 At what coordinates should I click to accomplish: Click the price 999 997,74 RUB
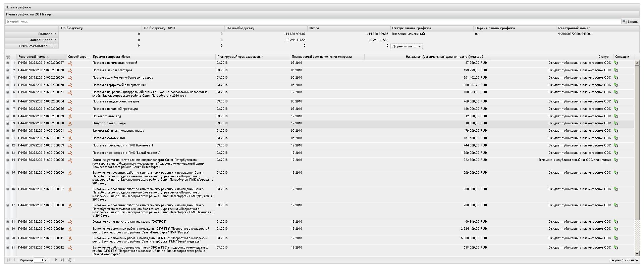(476, 85)
